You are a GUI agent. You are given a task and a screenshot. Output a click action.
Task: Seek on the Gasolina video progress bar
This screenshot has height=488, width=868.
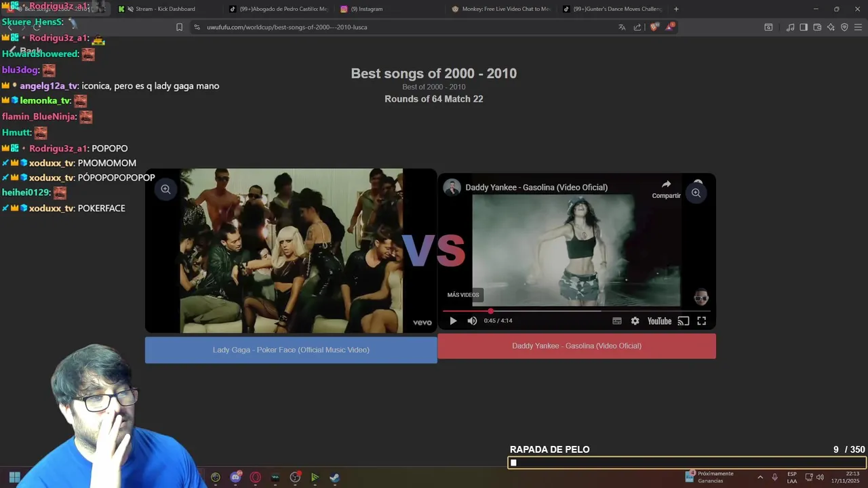pyautogui.click(x=576, y=311)
